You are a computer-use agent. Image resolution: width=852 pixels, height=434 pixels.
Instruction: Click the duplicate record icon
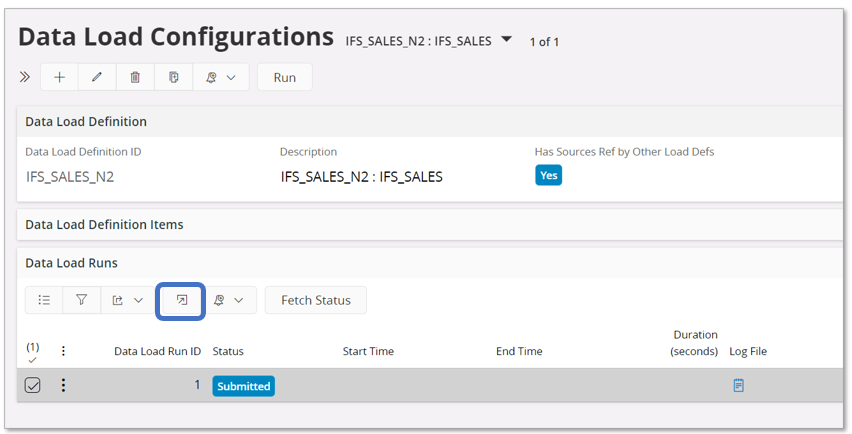[x=174, y=78]
